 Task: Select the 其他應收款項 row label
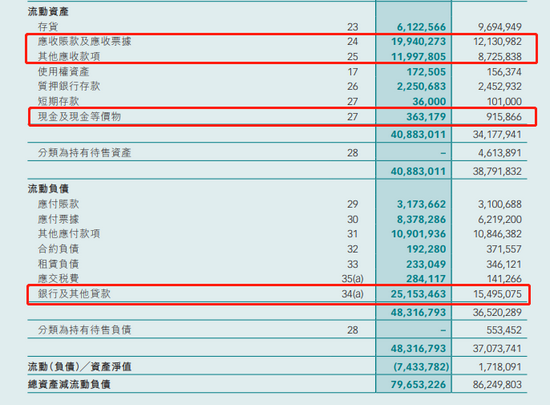69,56
